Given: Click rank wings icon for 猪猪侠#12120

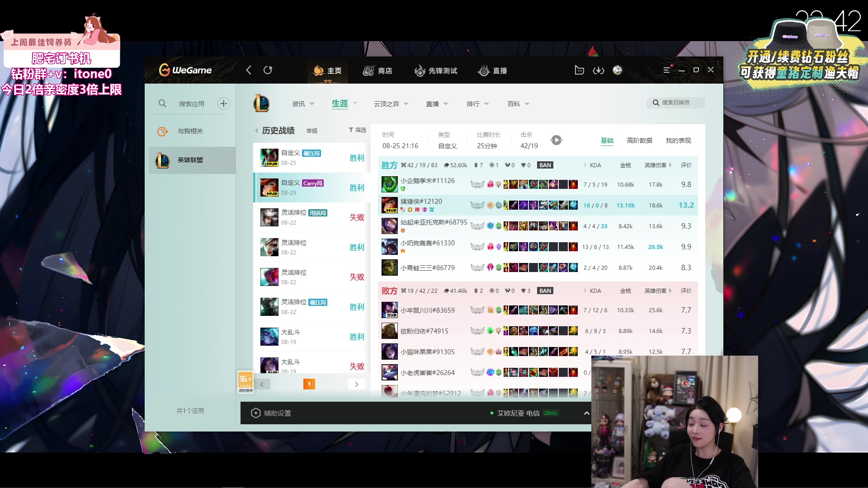Looking at the screenshot, I should tap(477, 205).
